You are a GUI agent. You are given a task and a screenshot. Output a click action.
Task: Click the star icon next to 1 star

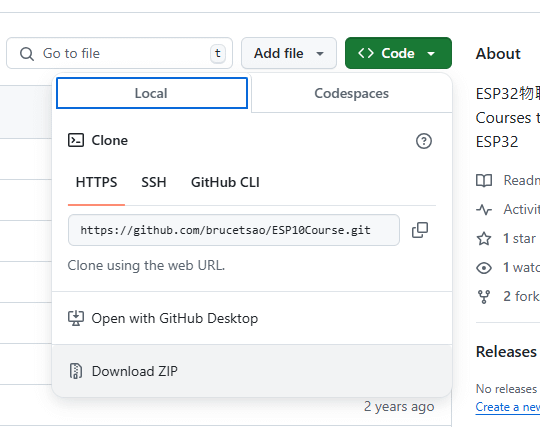484,238
